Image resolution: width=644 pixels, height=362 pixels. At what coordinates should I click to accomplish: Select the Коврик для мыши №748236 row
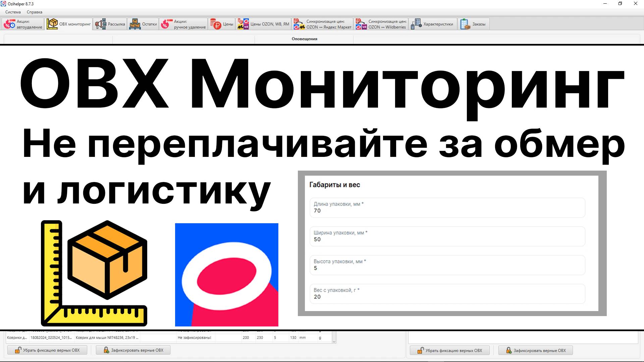(x=107, y=338)
